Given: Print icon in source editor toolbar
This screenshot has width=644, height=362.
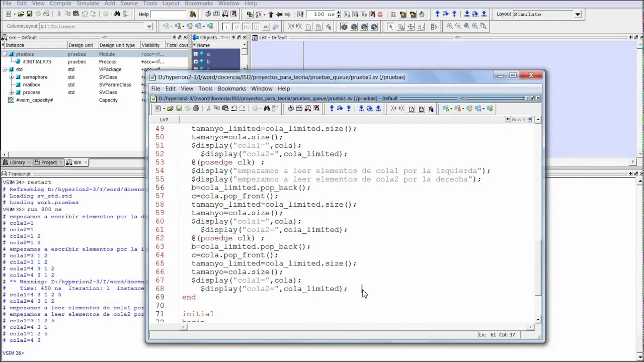Looking at the screenshot, I should point(196,108).
